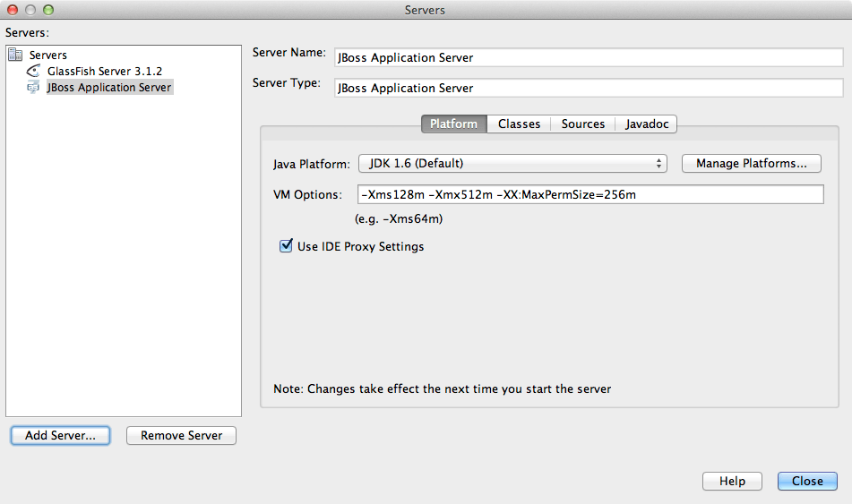Select JBoss Application Server tree row
This screenshot has width=852, height=504.
(108, 88)
